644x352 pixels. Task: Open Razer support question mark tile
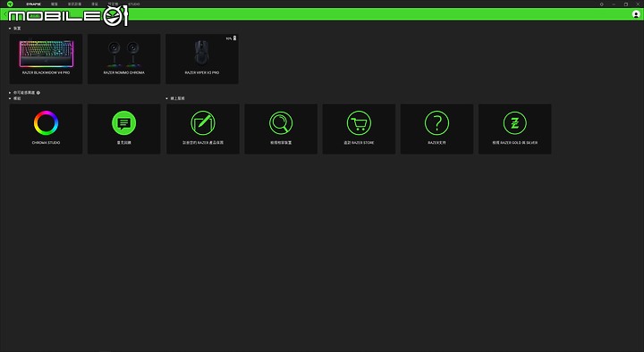437,129
